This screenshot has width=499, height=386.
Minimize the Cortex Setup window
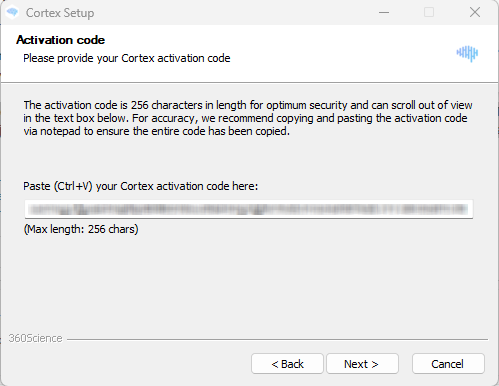tap(384, 13)
